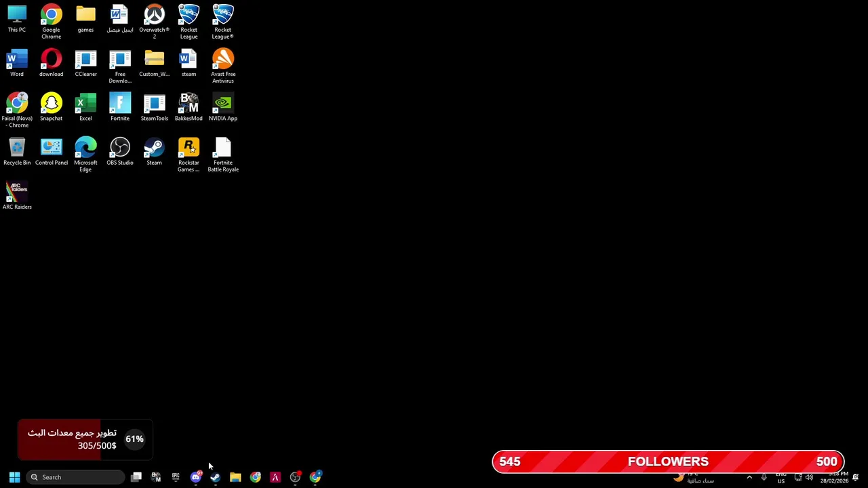
Task: Select Overwatch 2 desktop shortcut
Action: (154, 22)
